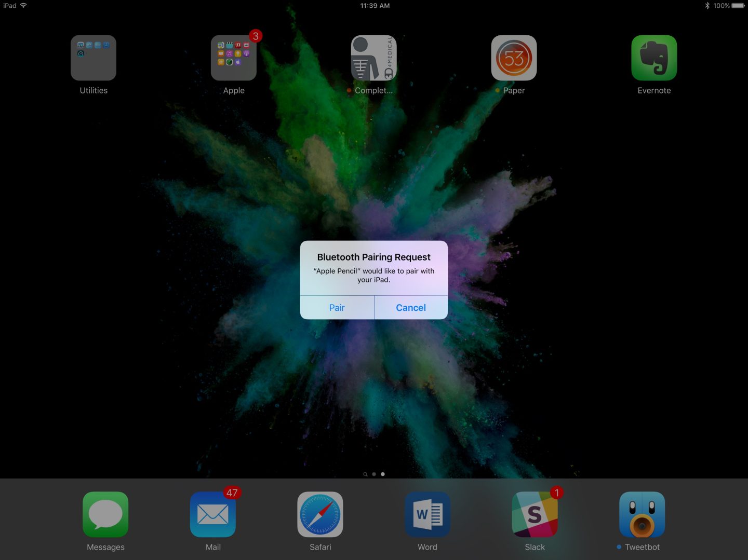The image size is (748, 560).
Task: Launch Evernote from the home screen
Action: pos(654,58)
